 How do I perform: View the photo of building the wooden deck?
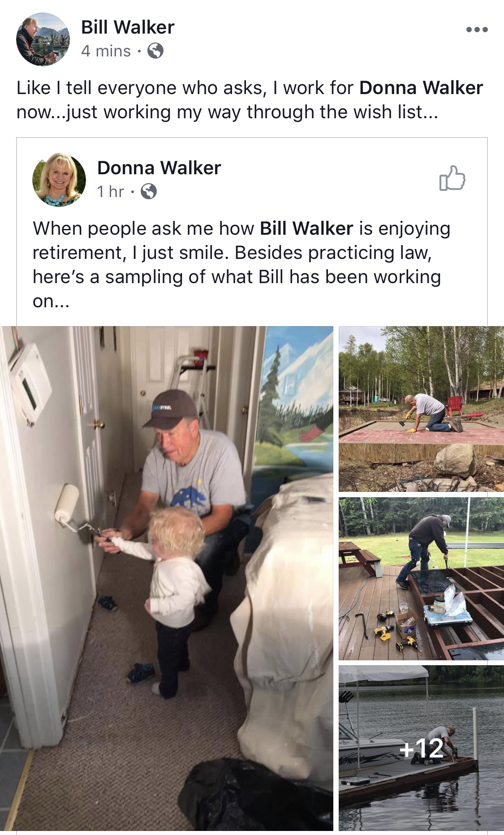tap(421, 578)
